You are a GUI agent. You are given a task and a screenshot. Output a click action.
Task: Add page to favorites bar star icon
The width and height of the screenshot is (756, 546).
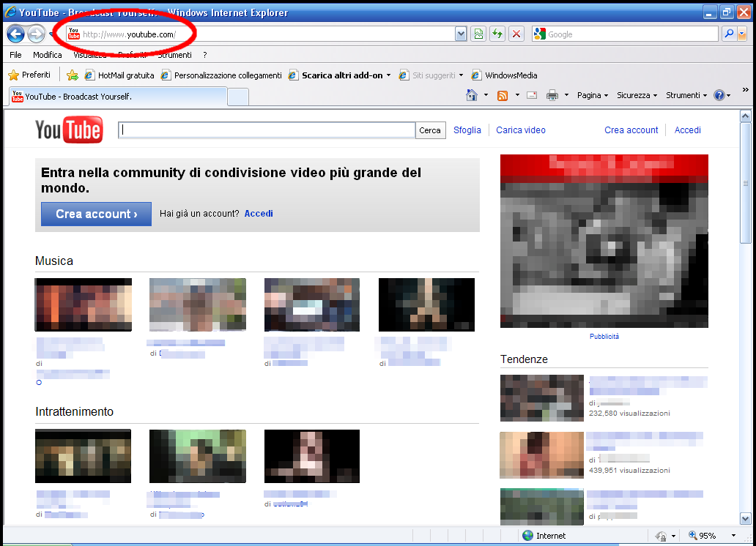[73, 75]
